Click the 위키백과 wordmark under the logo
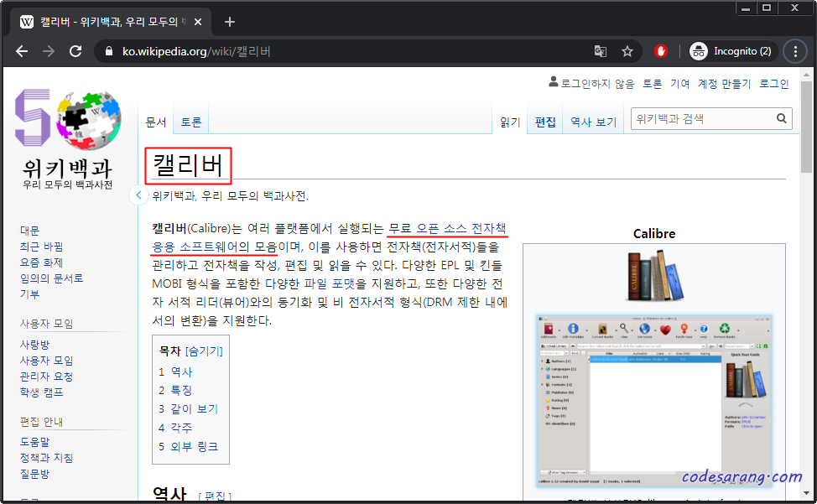The image size is (817, 504). 67,169
